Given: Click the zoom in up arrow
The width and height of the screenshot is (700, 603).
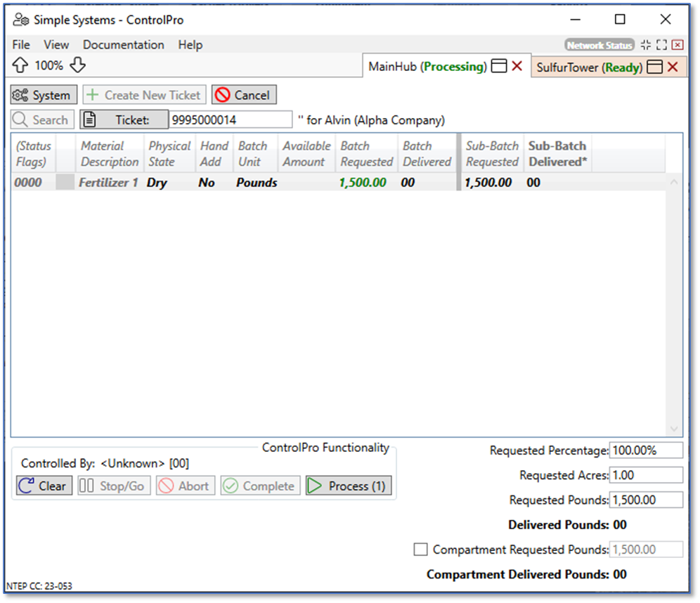Looking at the screenshot, I should [20, 66].
